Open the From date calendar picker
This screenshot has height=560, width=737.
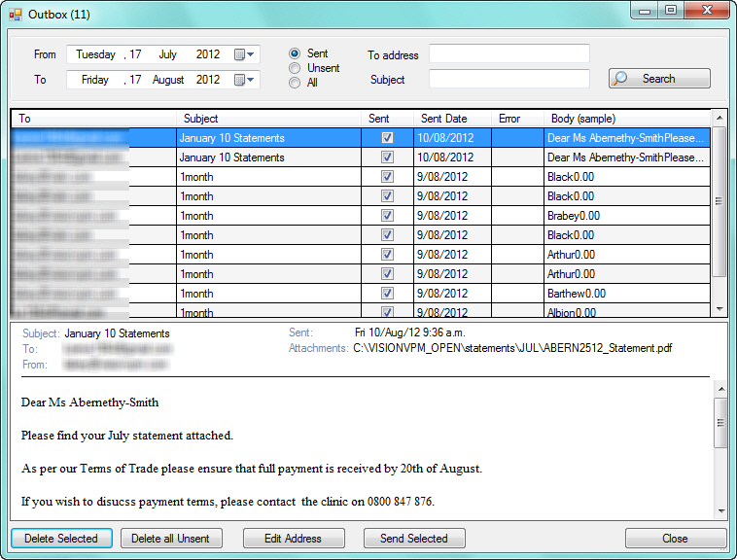[x=244, y=54]
